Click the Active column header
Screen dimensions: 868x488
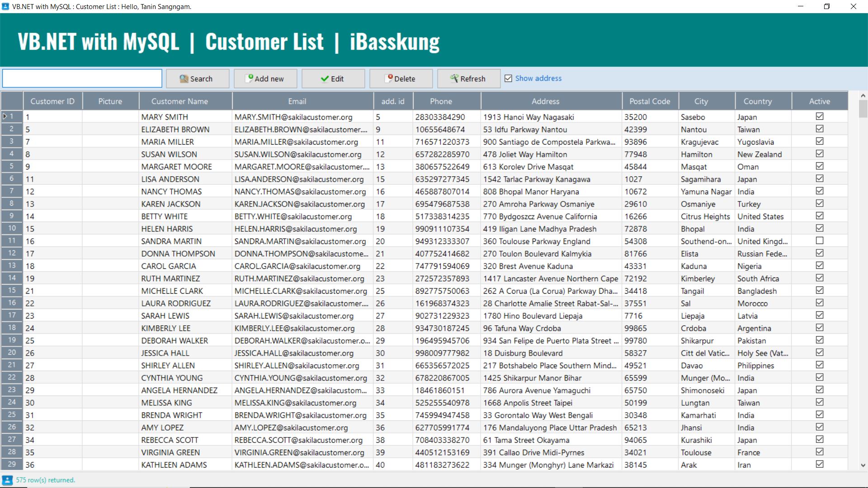(x=820, y=101)
